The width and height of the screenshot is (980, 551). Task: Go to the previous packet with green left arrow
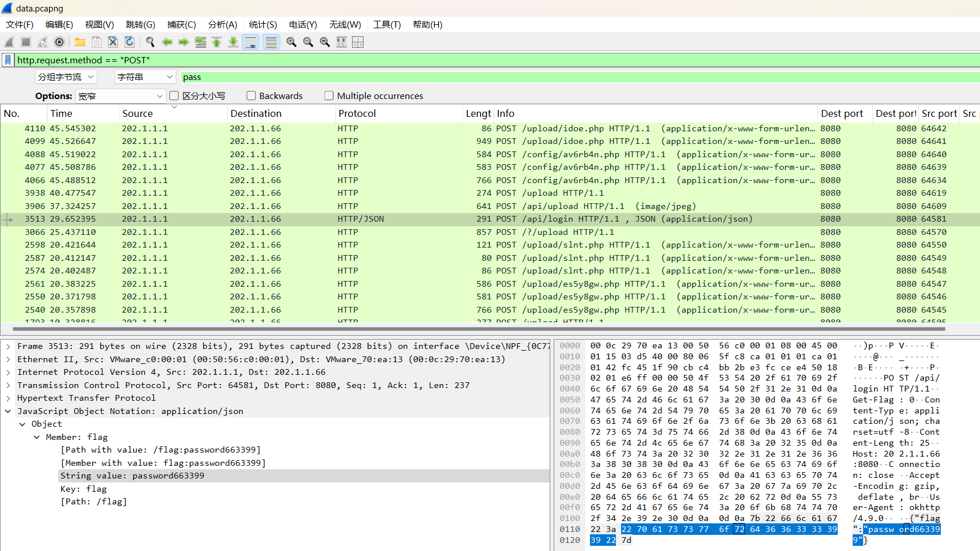point(167,42)
